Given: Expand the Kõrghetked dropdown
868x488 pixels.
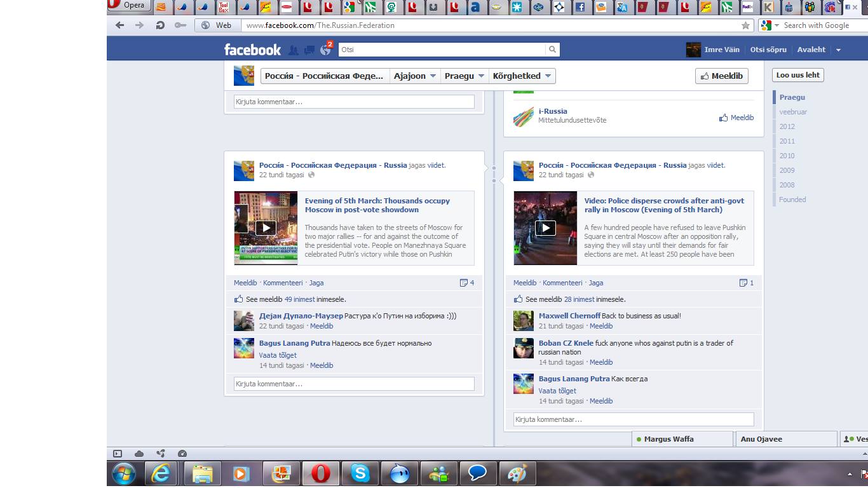Looking at the screenshot, I should (522, 76).
